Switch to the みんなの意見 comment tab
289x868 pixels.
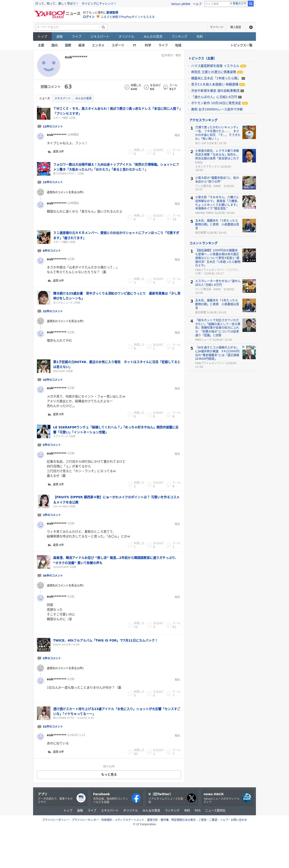point(84,98)
